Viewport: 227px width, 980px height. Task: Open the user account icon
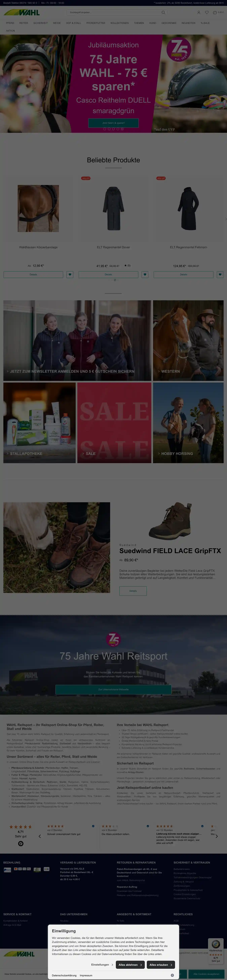(198, 13)
